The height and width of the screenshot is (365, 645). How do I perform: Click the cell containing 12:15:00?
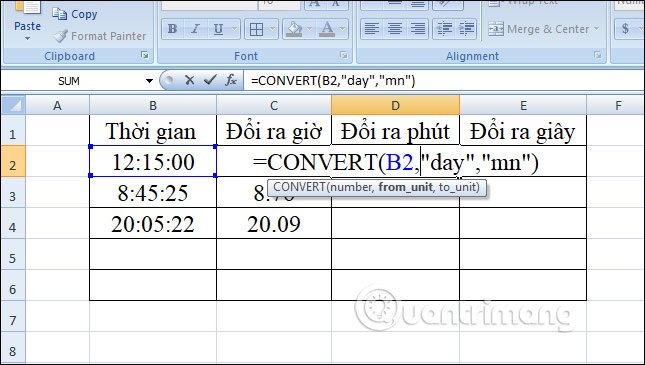pyautogui.click(x=153, y=161)
